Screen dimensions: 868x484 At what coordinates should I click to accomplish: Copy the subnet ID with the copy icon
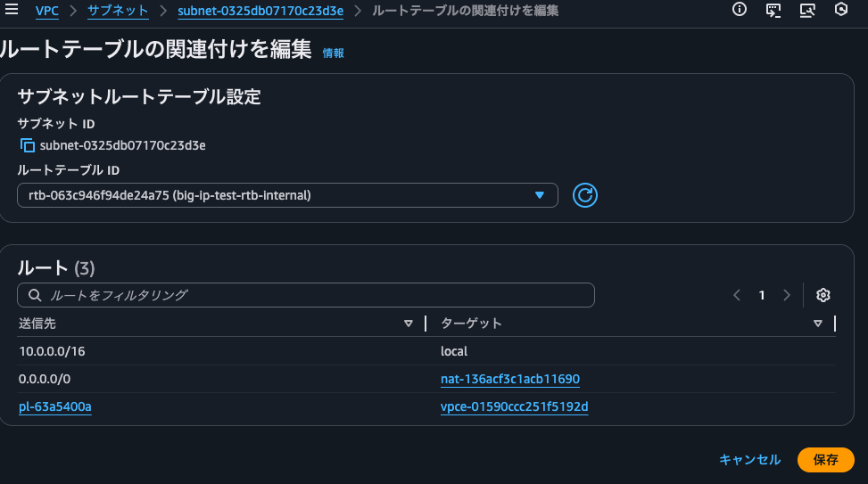27,145
